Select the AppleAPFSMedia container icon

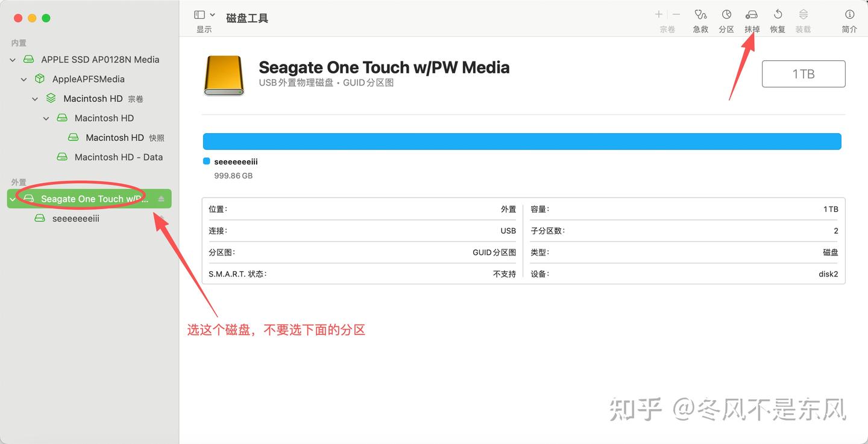(x=40, y=79)
